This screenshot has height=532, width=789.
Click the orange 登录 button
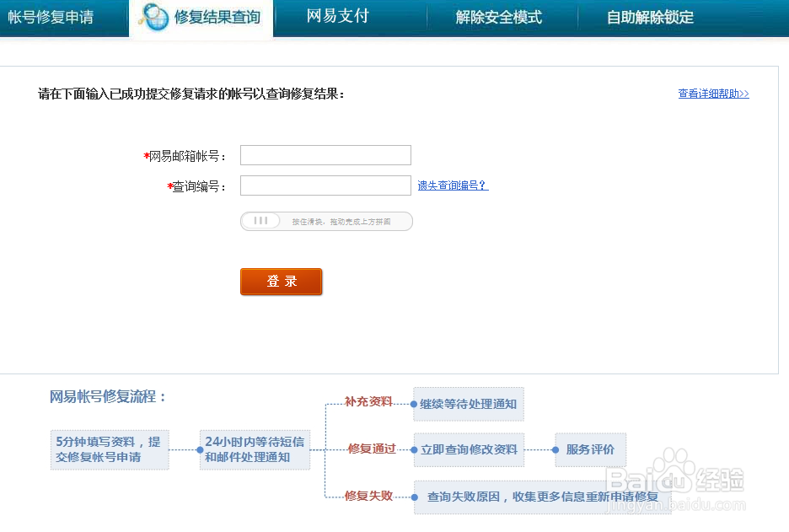click(x=282, y=282)
